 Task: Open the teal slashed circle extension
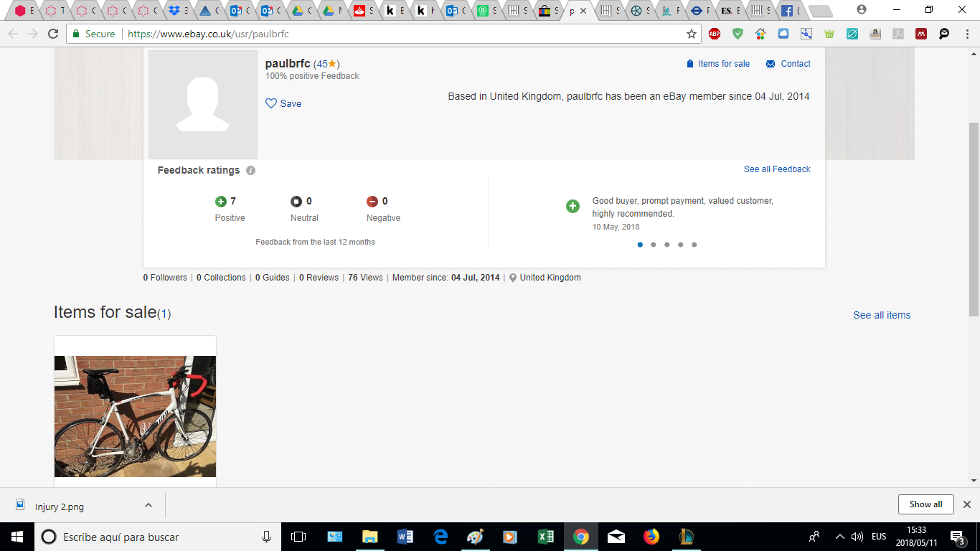click(x=852, y=34)
